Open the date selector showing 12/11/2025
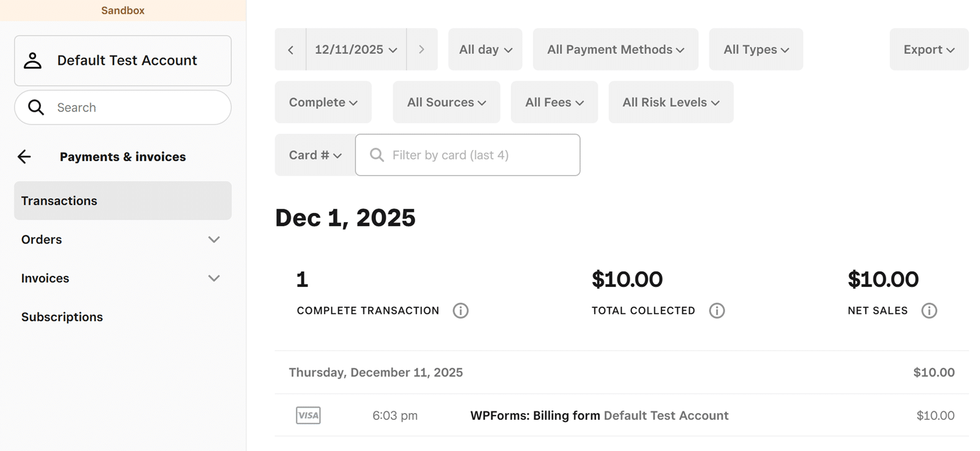 pos(356,50)
